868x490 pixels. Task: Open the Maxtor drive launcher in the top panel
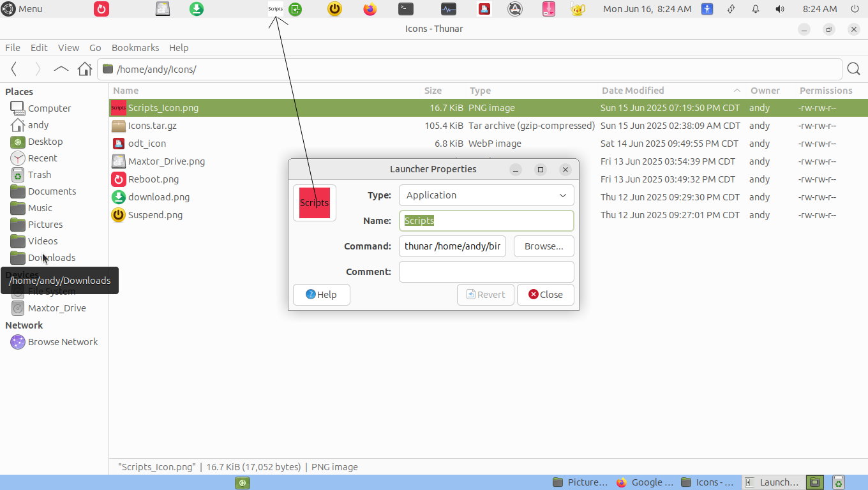click(x=163, y=9)
